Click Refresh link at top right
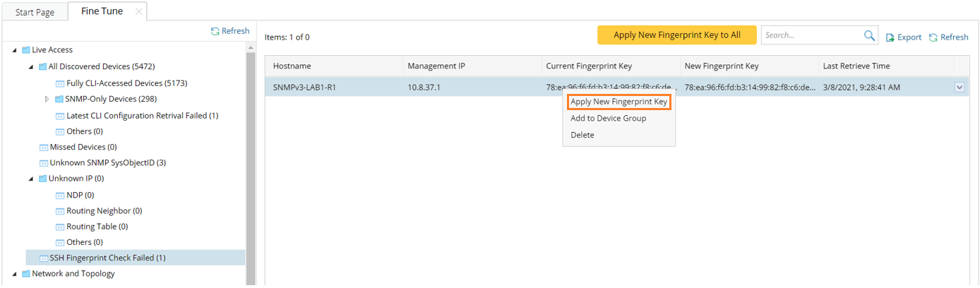The height and width of the screenshot is (288, 980). [x=948, y=37]
